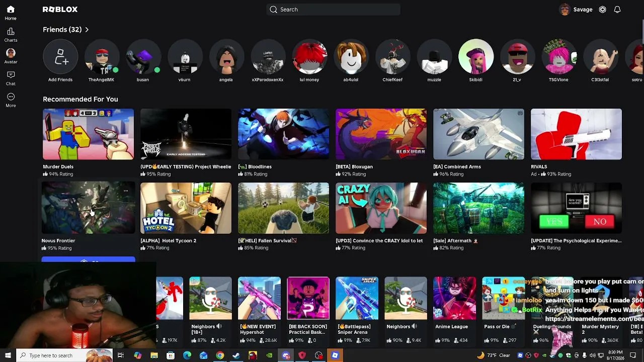
Task: Open the Project Wheelie game thumbnail
Action: coord(186,134)
